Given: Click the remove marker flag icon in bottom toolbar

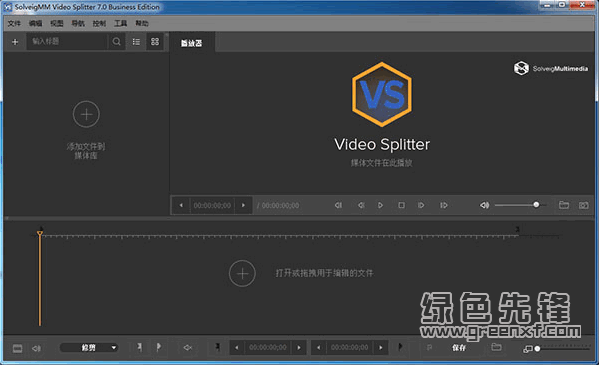Looking at the screenshot, I should (x=158, y=347).
